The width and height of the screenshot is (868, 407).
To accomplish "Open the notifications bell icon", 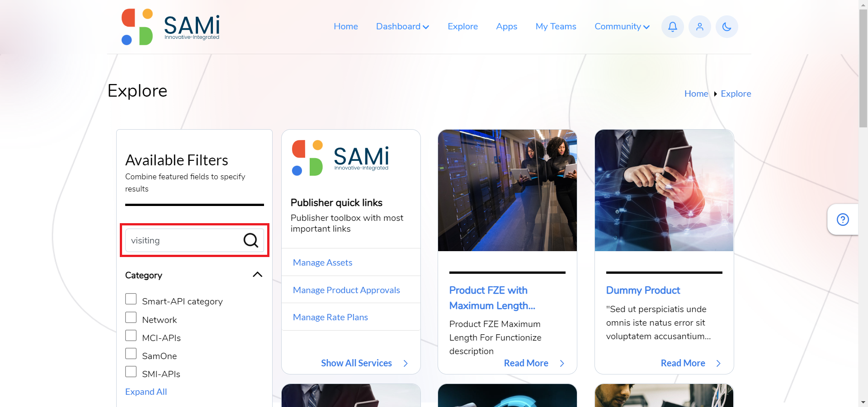I will tap(672, 27).
